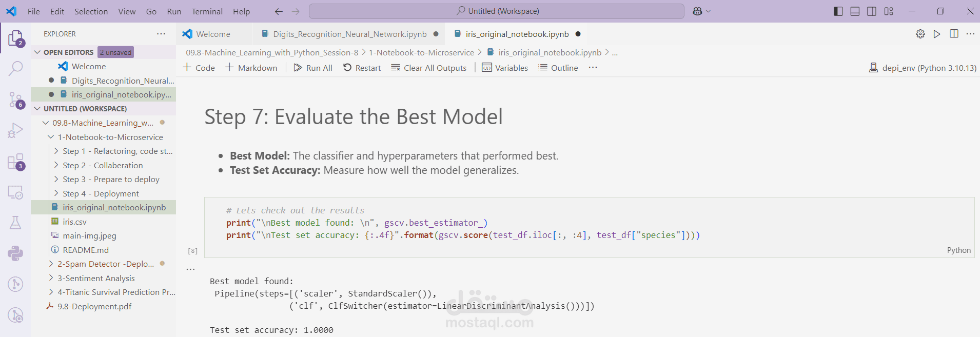This screenshot has width=980, height=337.
Task: Open the Run and Debug view
Action: coord(15,130)
